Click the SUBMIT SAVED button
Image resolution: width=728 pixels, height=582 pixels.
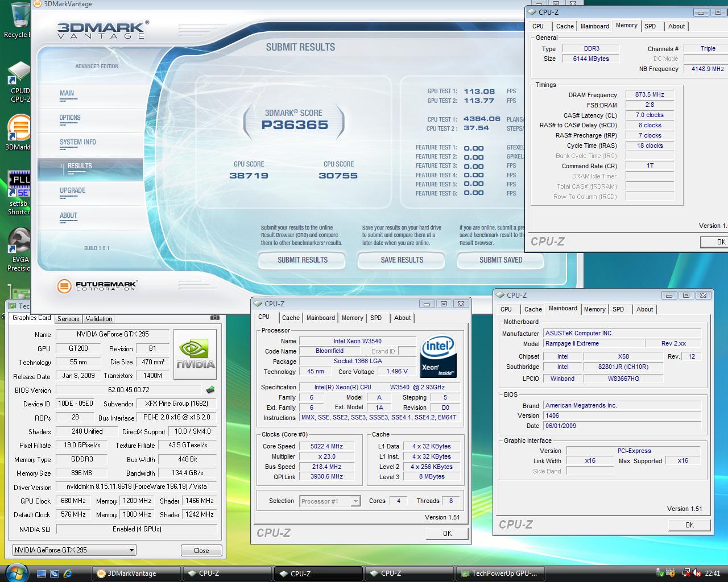click(500, 260)
